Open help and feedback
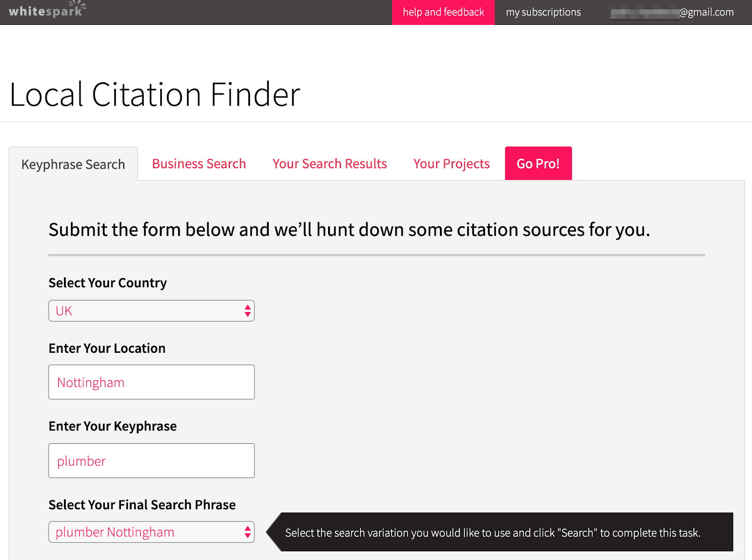752x560 pixels. (x=443, y=12)
